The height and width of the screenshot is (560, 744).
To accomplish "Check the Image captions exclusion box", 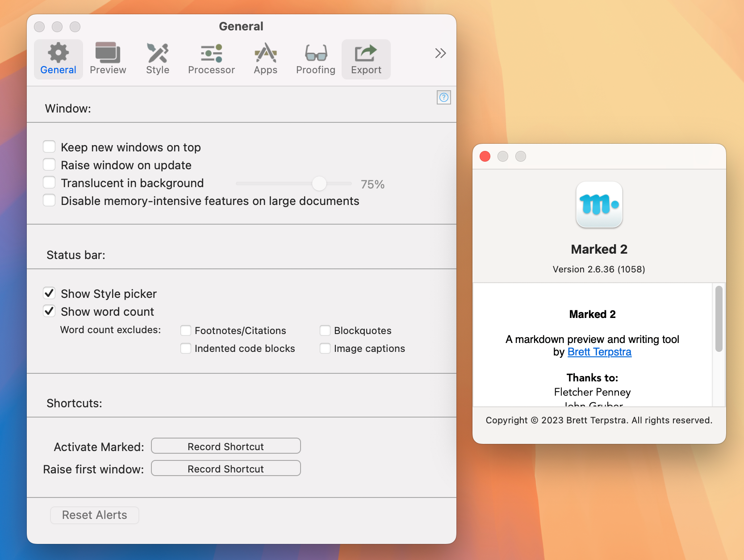I will coord(325,348).
